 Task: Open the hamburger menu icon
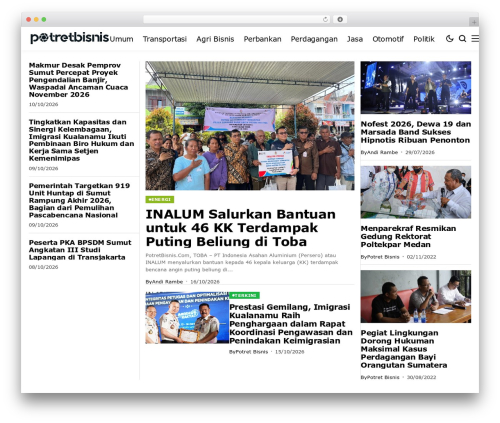click(x=475, y=39)
